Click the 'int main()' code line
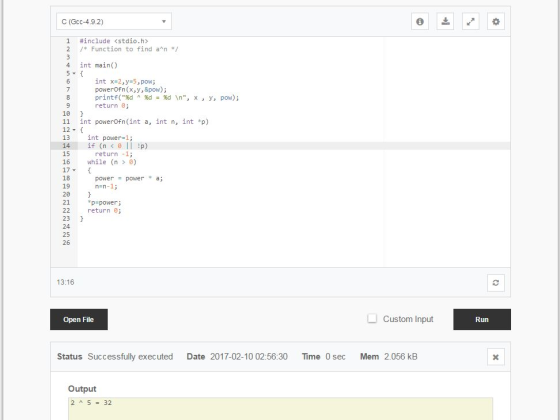560x420 pixels. coord(99,65)
